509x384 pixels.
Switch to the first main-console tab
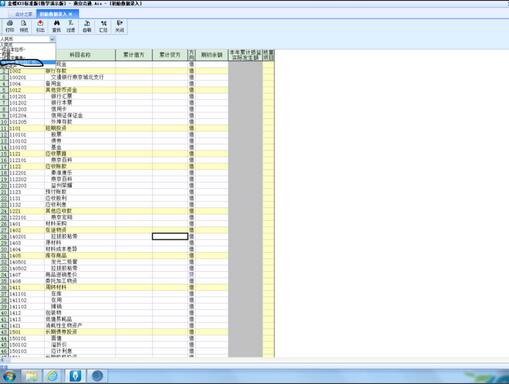tap(23, 14)
